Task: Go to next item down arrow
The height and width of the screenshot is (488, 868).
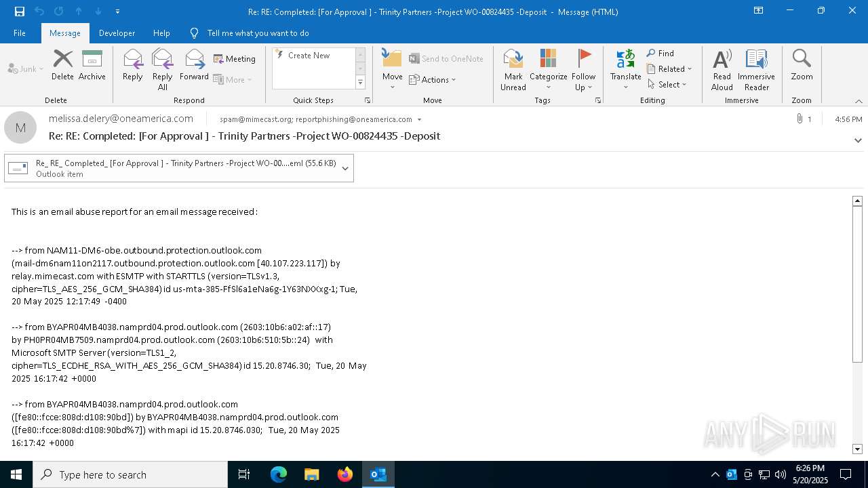Action: pos(98,12)
